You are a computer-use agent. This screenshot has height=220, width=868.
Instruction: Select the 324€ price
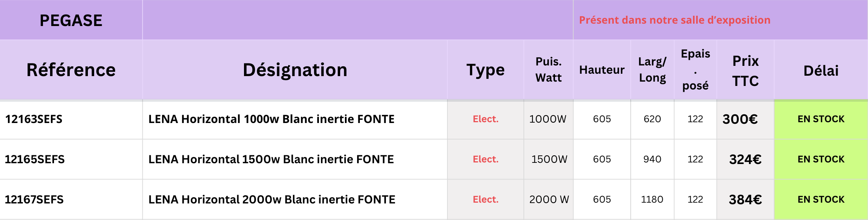pyautogui.click(x=745, y=159)
